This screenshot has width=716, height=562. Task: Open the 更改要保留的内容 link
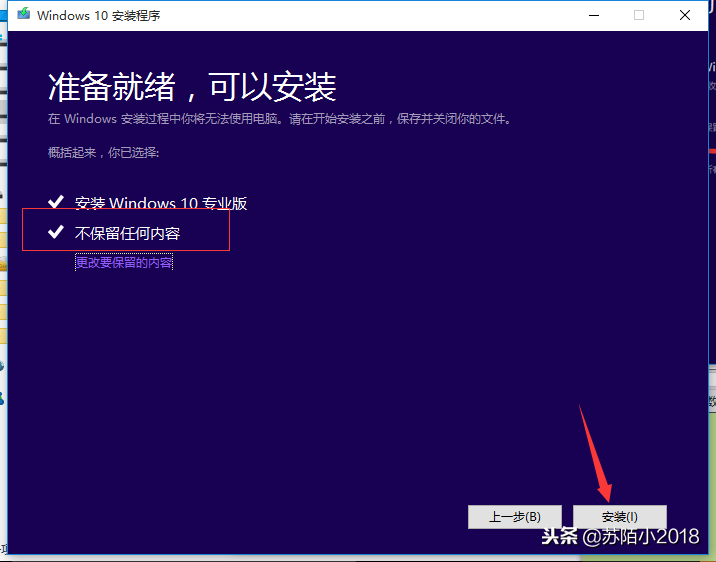click(124, 263)
